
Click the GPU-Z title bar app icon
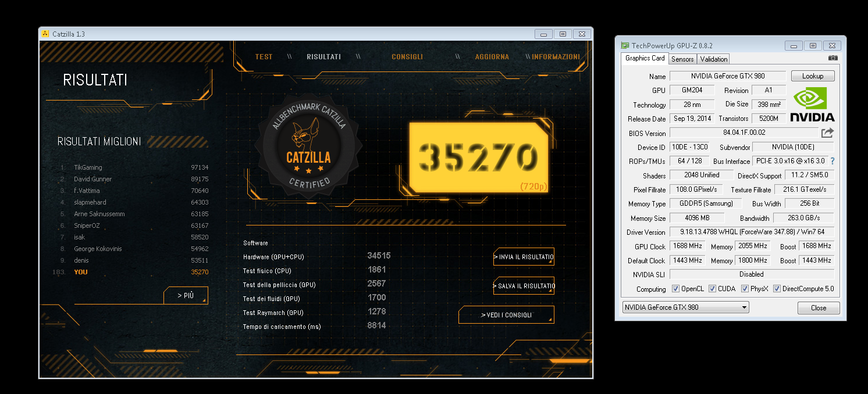coord(625,45)
